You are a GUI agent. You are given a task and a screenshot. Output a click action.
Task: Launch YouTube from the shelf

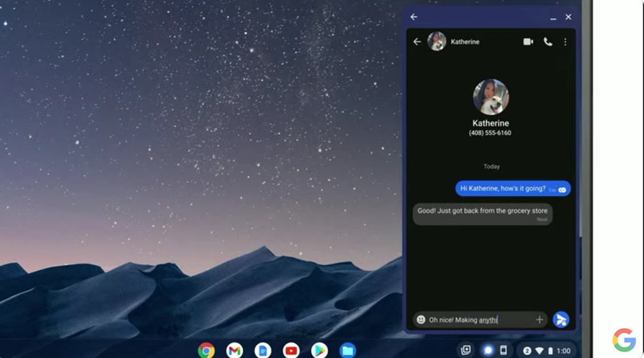coord(291,350)
